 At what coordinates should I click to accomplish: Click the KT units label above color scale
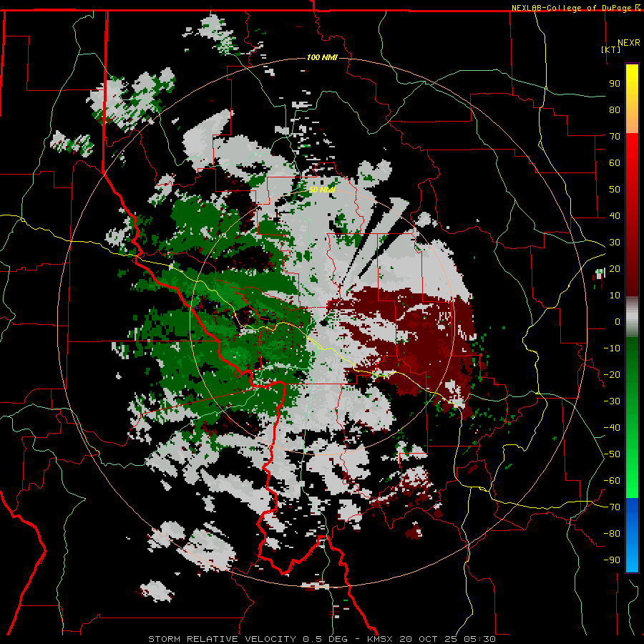tap(611, 49)
